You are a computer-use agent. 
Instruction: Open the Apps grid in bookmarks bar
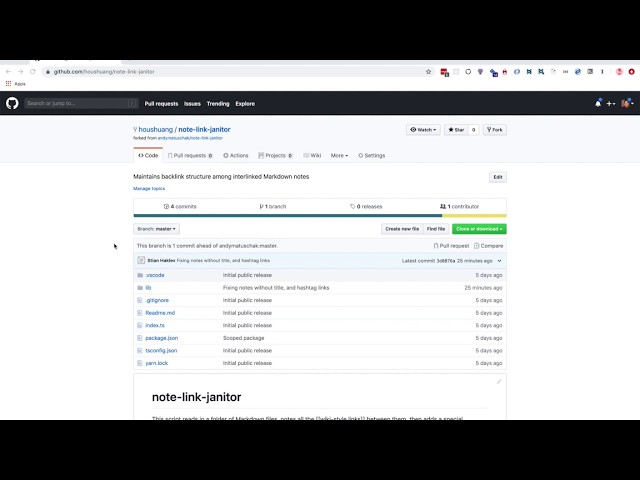(16, 84)
